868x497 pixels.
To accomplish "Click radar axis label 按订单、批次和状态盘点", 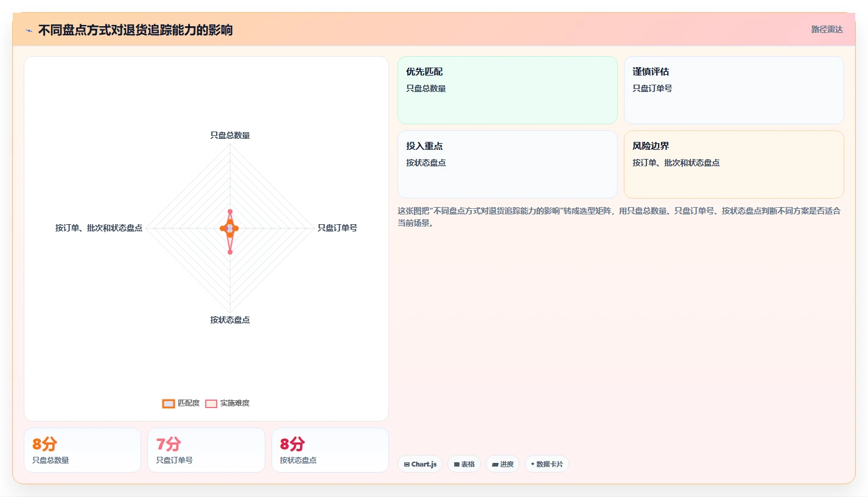I will 99,228.
